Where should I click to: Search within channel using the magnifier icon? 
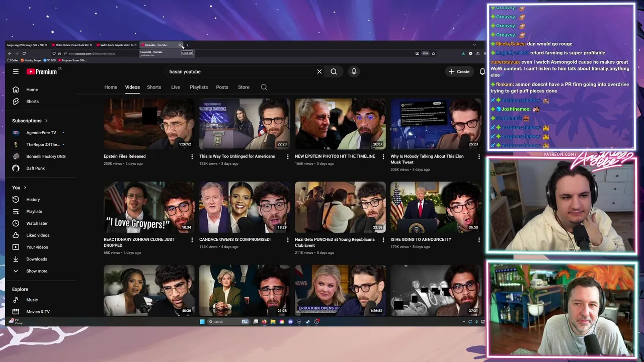[264, 87]
